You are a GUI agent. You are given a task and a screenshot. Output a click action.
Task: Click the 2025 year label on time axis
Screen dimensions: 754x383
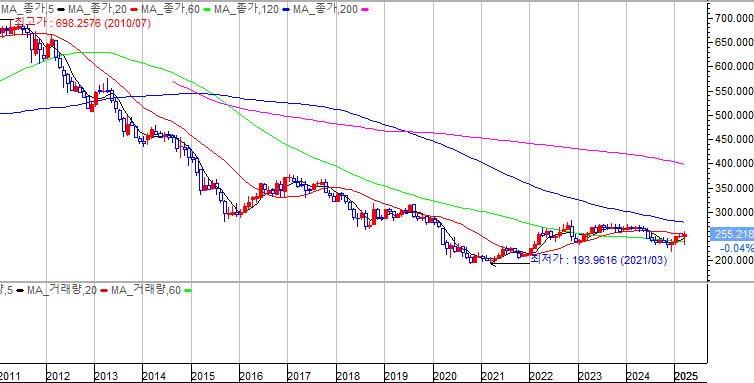tap(686, 375)
